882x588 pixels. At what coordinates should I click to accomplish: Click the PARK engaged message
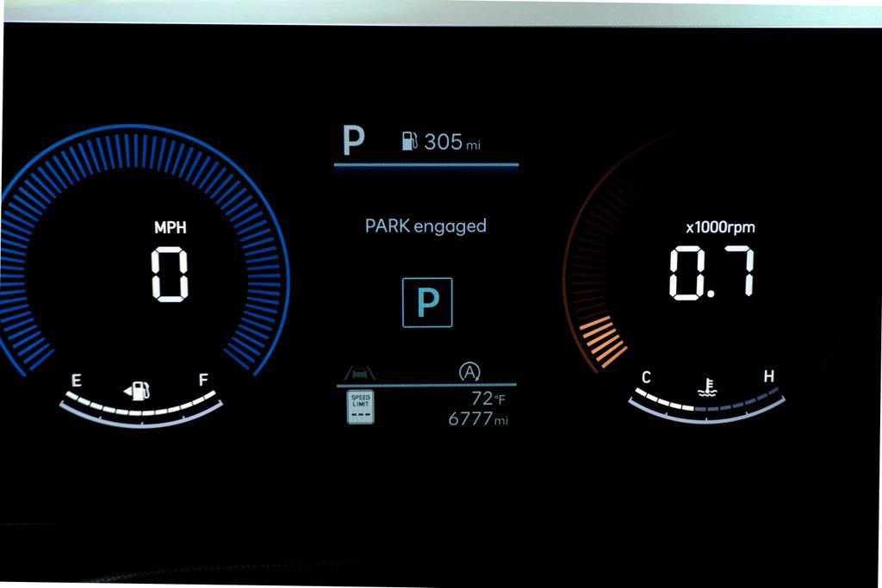(x=425, y=226)
